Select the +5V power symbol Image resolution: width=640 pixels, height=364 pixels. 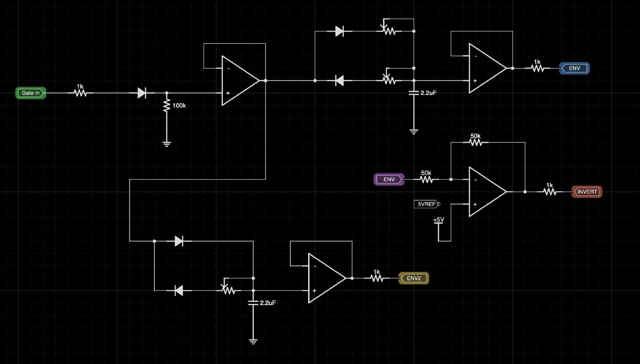coord(438,224)
